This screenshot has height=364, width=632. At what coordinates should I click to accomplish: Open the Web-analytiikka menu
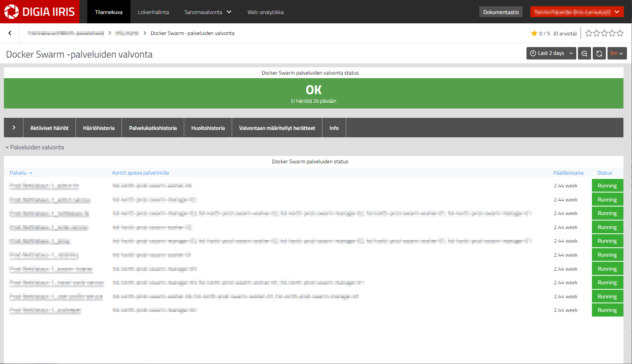266,12
